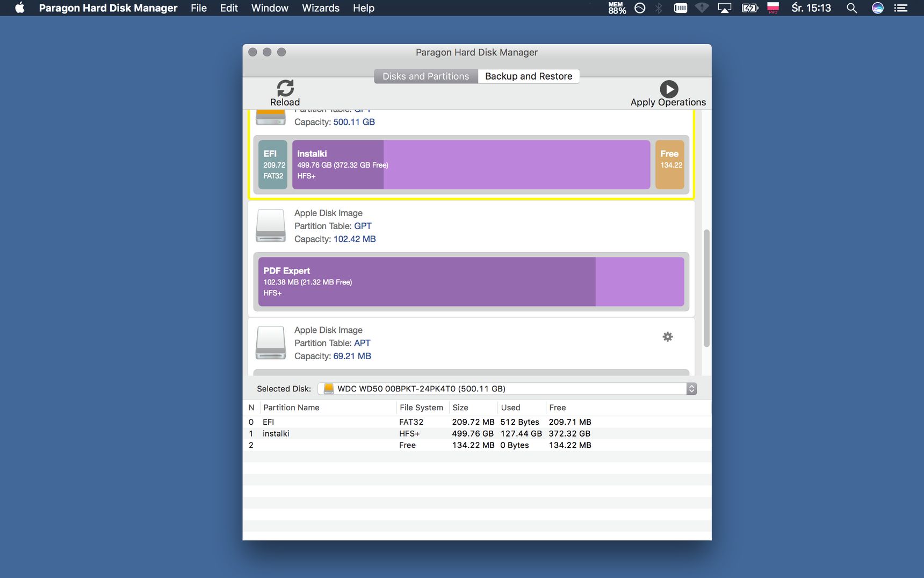
Task: Select the EFI row in partition table
Action: coord(477,422)
